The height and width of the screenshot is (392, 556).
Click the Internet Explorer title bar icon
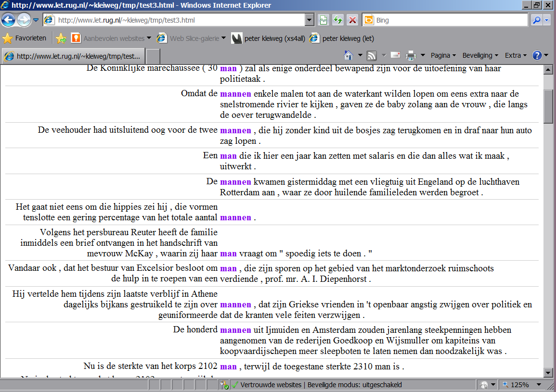point(5,5)
